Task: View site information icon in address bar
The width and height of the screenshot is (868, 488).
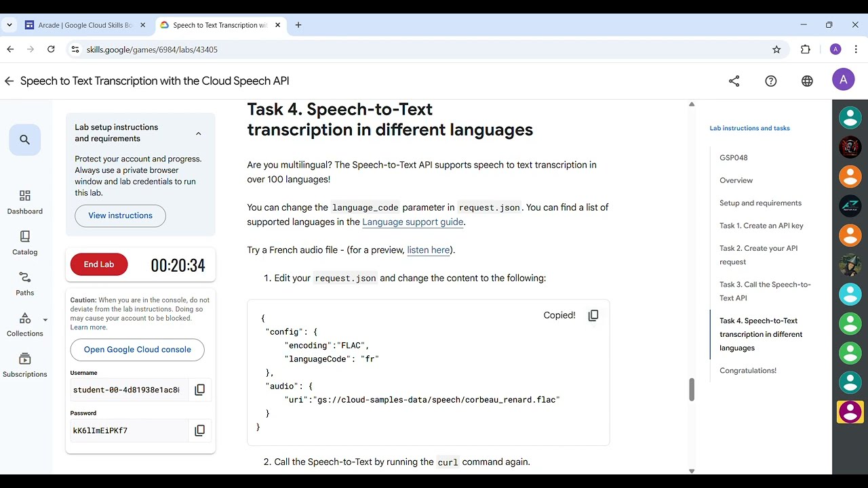Action: (75, 49)
